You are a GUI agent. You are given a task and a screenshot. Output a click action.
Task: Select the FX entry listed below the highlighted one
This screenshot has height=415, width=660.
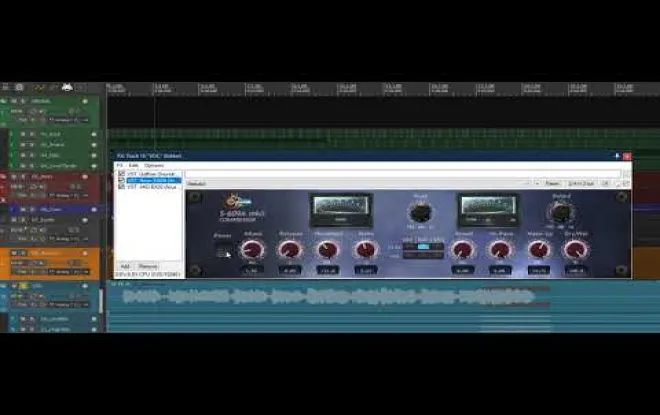pyautogui.click(x=152, y=186)
